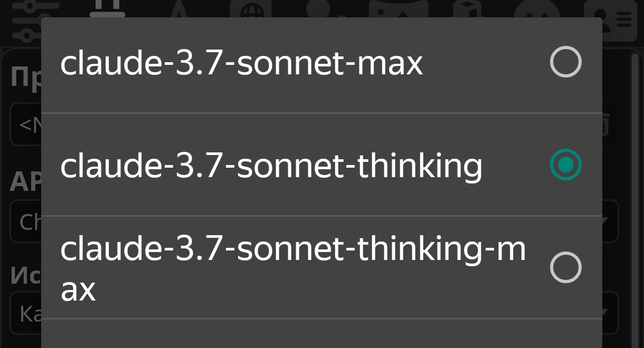The height and width of the screenshot is (348, 644).
Task: Select the claude-3.7-sonnet-thinking-max radio button
Action: pyautogui.click(x=565, y=267)
